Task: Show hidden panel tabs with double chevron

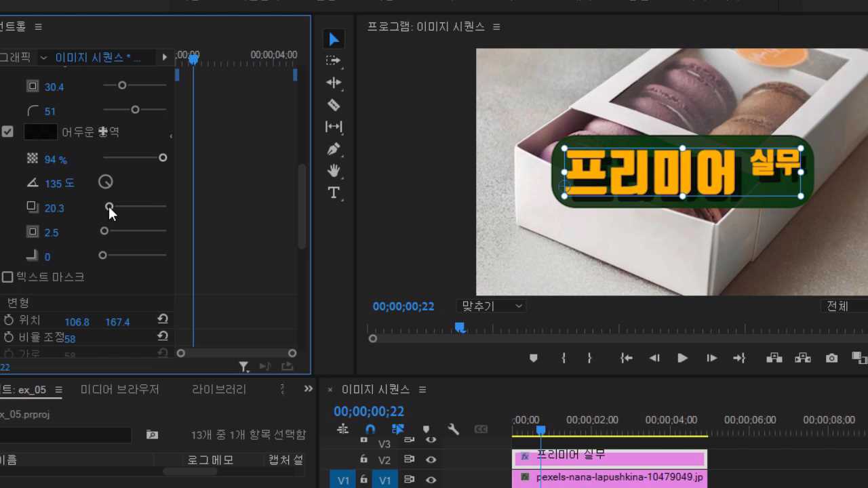Action: [309, 389]
